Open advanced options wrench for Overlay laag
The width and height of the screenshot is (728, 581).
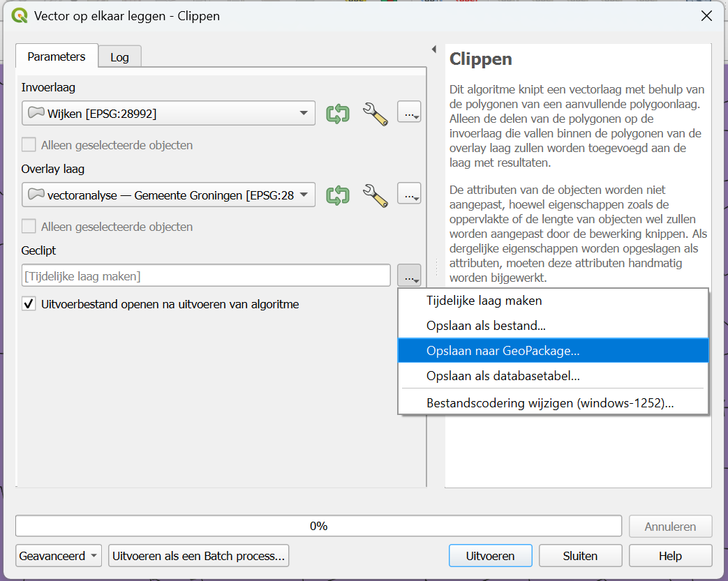[375, 195]
